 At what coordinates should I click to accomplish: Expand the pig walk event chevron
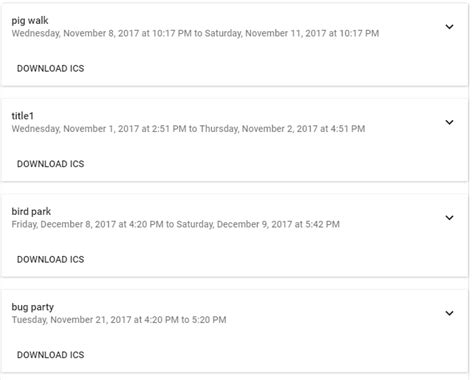point(449,27)
